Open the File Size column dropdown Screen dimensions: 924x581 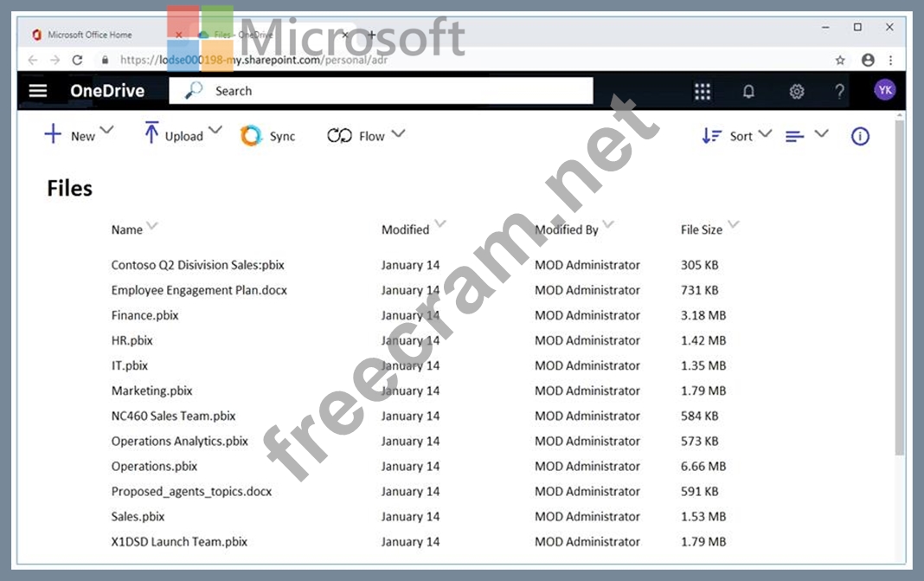coord(733,223)
